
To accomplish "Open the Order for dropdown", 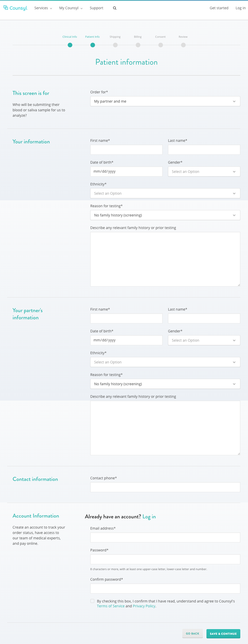I will (x=165, y=101).
